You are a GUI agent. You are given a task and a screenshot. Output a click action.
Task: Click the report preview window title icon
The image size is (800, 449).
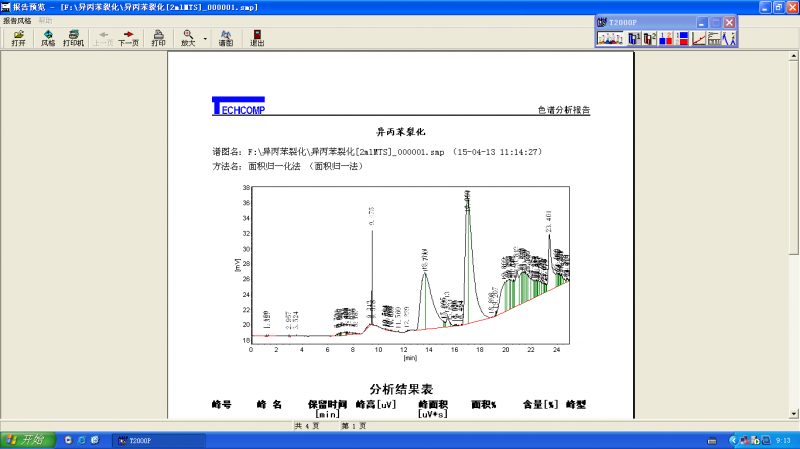[6, 7]
